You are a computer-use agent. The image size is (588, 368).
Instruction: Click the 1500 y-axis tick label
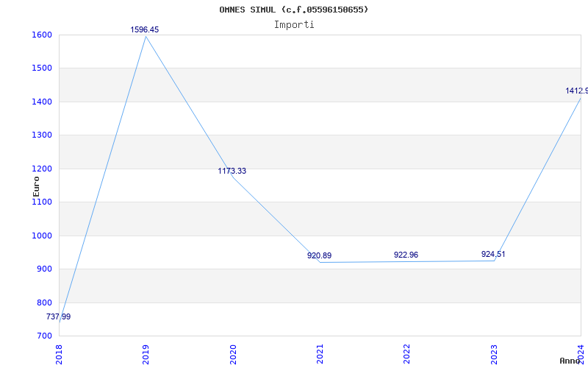pyautogui.click(x=42, y=68)
